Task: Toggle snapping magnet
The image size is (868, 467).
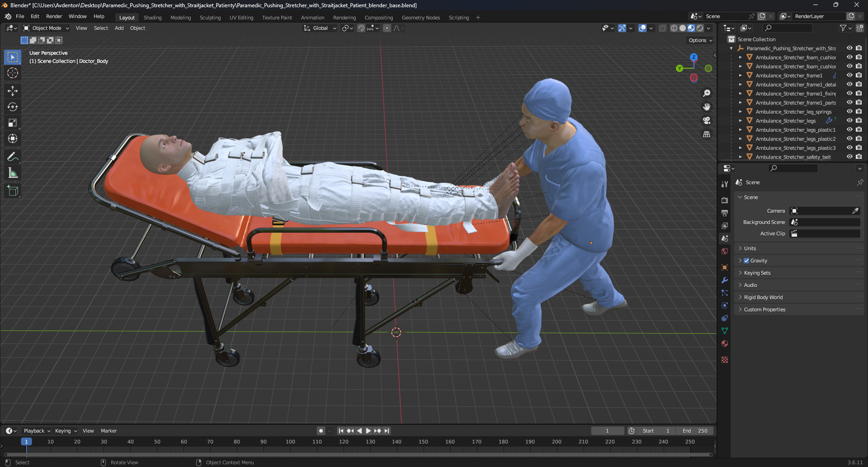Action: [x=361, y=28]
